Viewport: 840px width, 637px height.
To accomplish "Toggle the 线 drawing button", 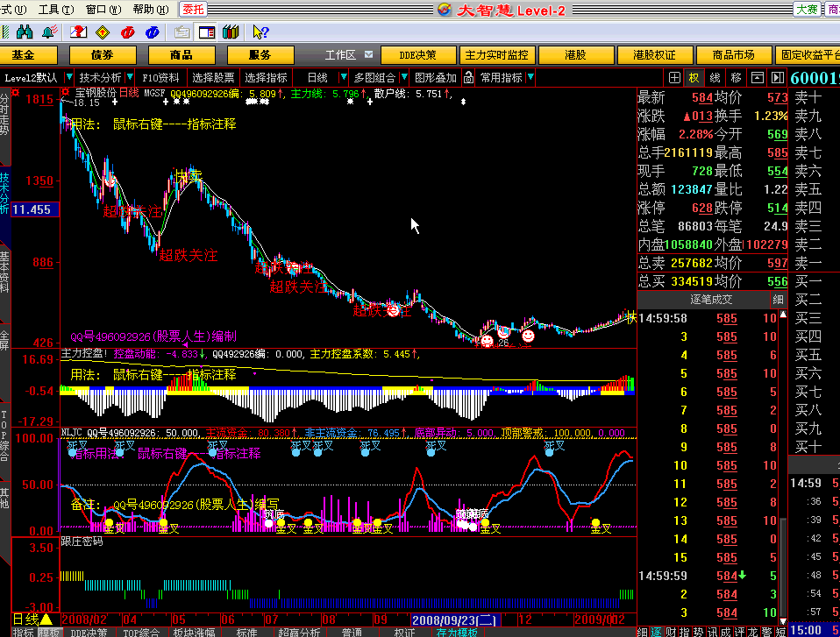I will [715, 78].
